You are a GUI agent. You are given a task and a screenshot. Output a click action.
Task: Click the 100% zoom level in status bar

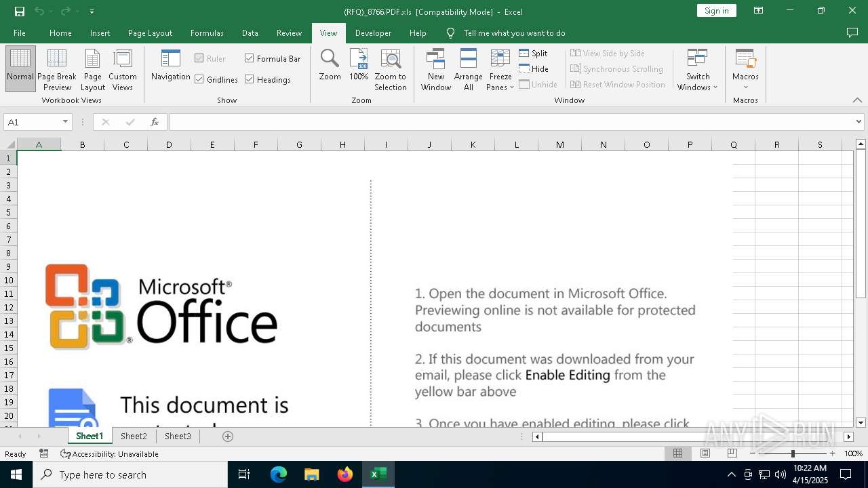[x=853, y=453]
